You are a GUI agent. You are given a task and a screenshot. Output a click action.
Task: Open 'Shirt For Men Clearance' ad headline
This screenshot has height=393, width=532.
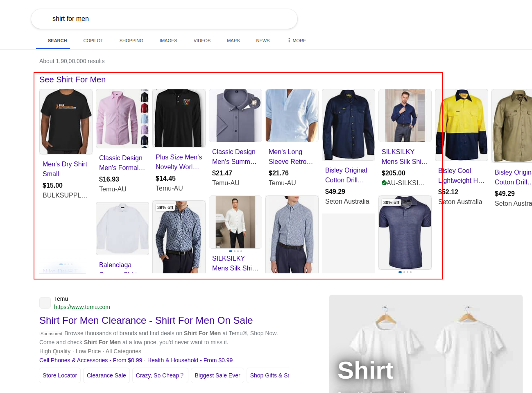click(146, 320)
